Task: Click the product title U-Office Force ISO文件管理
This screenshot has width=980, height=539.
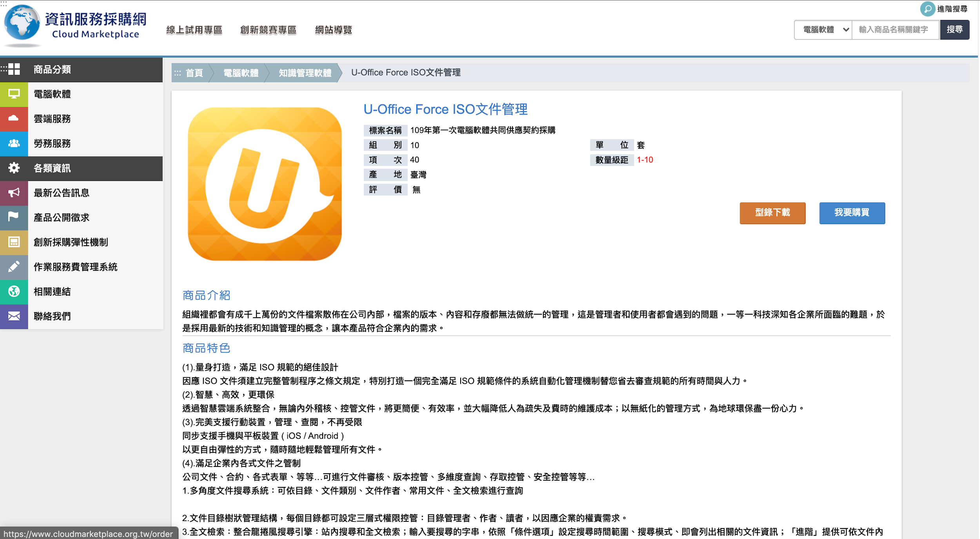Action: 445,109
